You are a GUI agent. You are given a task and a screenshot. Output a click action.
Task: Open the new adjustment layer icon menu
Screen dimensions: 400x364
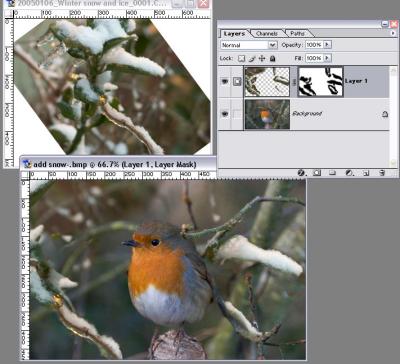(x=349, y=173)
